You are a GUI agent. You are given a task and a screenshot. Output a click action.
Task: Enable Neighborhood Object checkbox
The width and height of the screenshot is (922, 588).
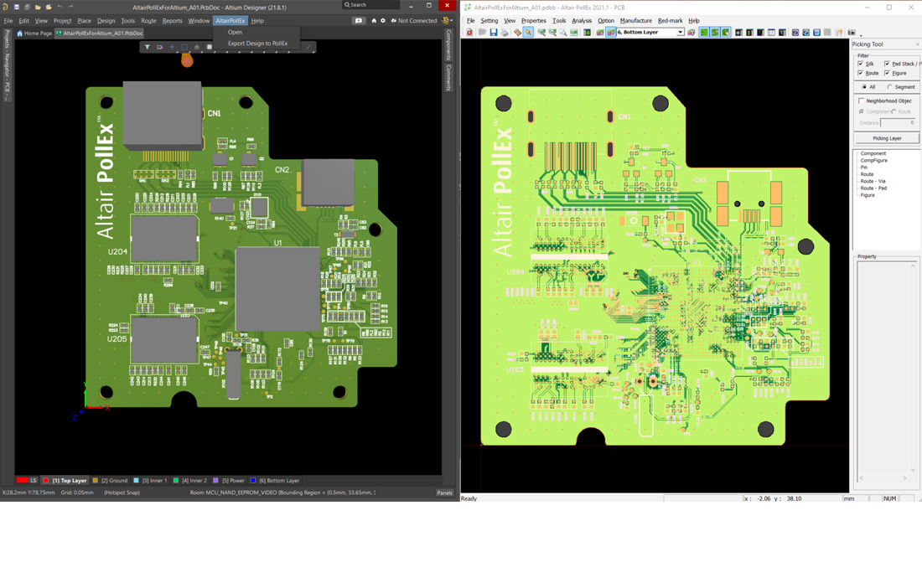click(x=862, y=101)
